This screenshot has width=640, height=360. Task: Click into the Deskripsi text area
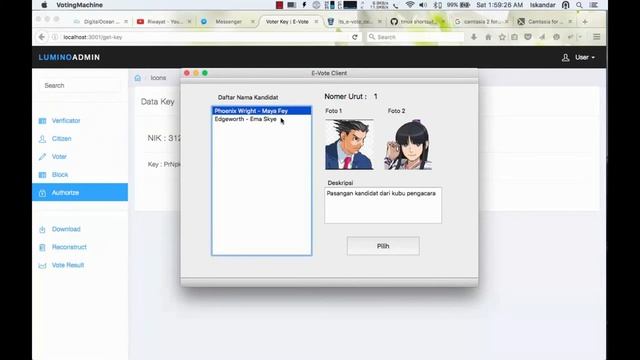(x=383, y=205)
